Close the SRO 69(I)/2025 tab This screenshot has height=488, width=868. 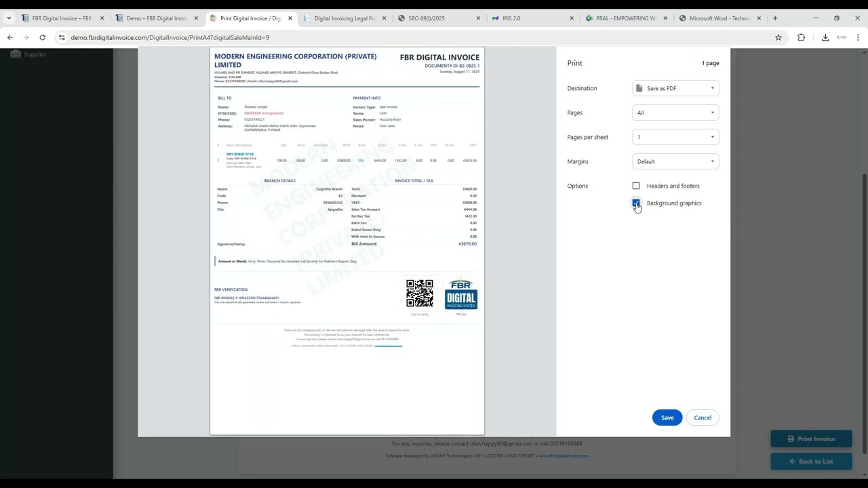[478, 18]
